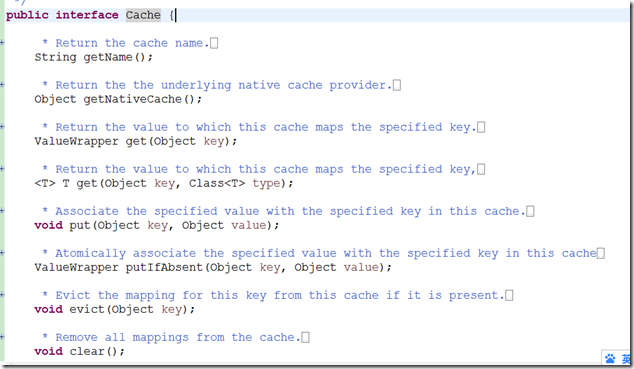
Task: Expand folded comment above generic get method
Action: pyautogui.click(x=2, y=169)
